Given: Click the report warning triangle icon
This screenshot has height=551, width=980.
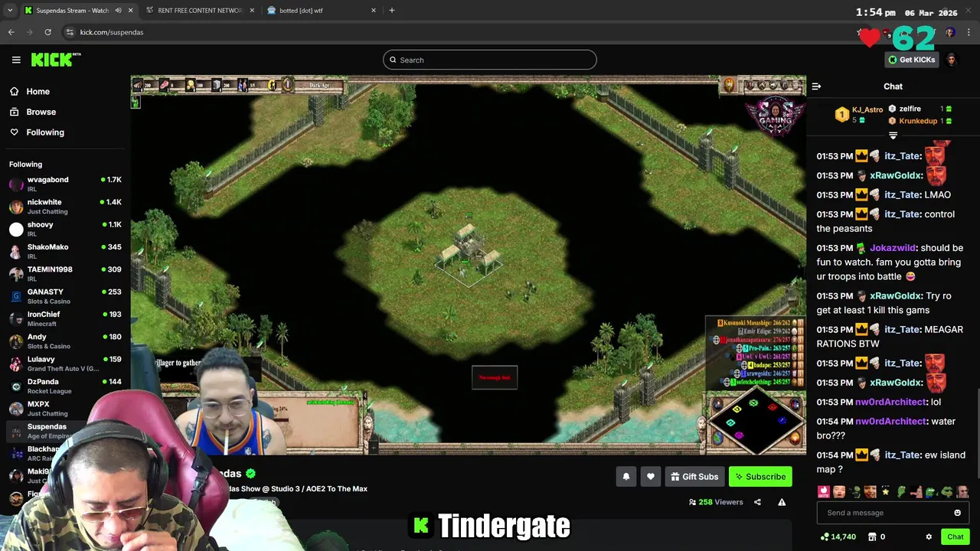Looking at the screenshot, I should (782, 502).
